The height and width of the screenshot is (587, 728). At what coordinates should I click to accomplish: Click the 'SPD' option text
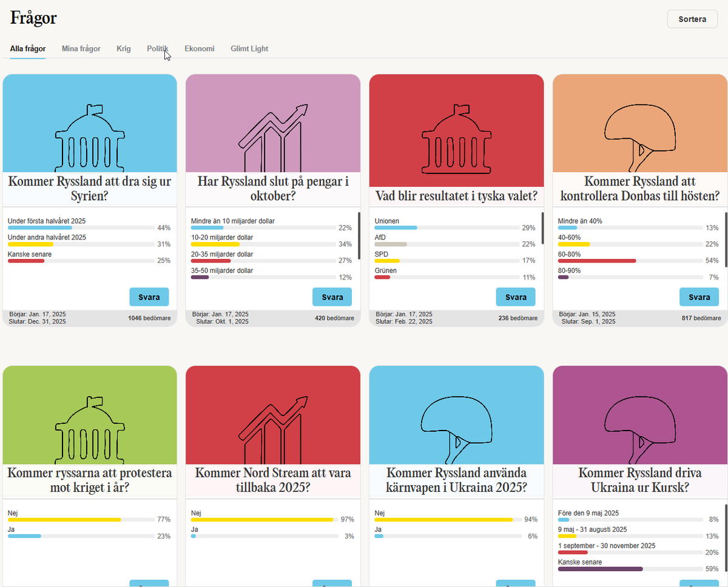click(382, 254)
